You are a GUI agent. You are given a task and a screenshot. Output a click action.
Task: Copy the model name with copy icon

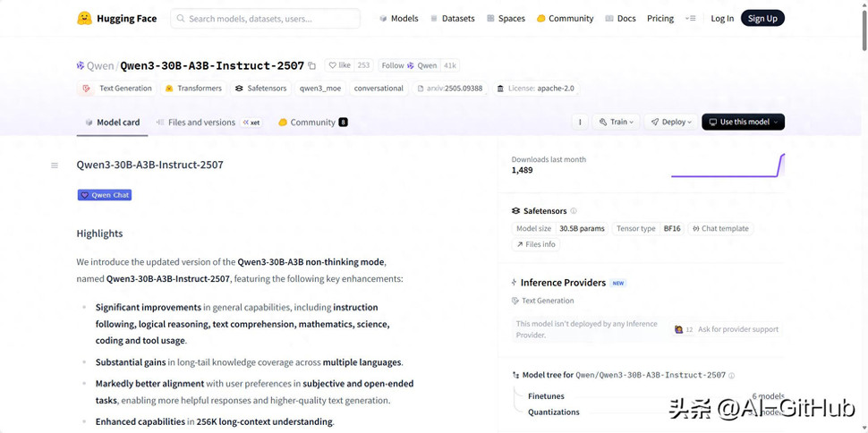[x=311, y=65]
